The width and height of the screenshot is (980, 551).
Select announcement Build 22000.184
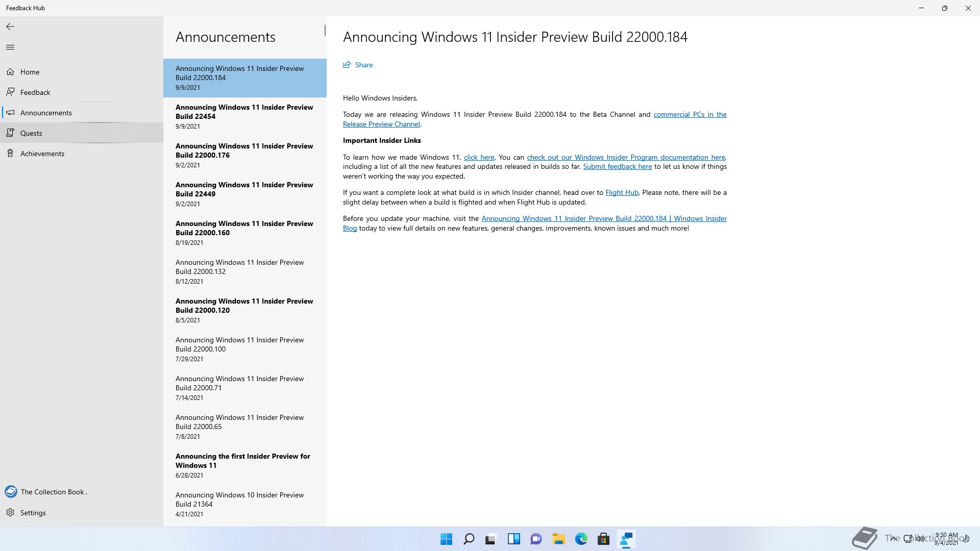(245, 78)
